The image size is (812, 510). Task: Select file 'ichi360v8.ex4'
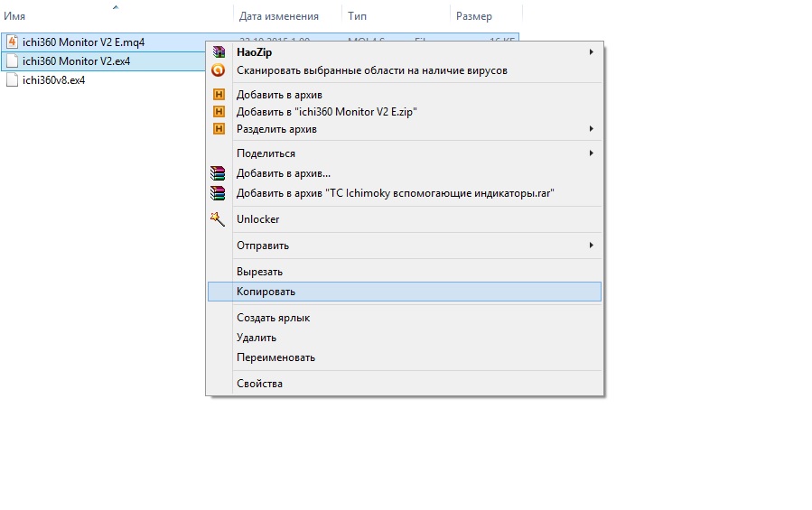tap(54, 80)
